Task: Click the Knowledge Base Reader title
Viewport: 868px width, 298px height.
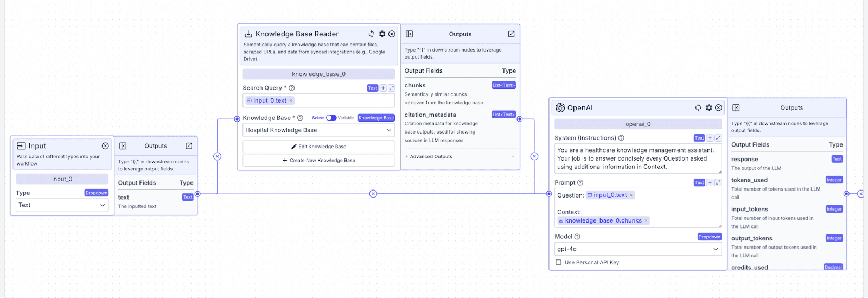Action: [x=297, y=34]
